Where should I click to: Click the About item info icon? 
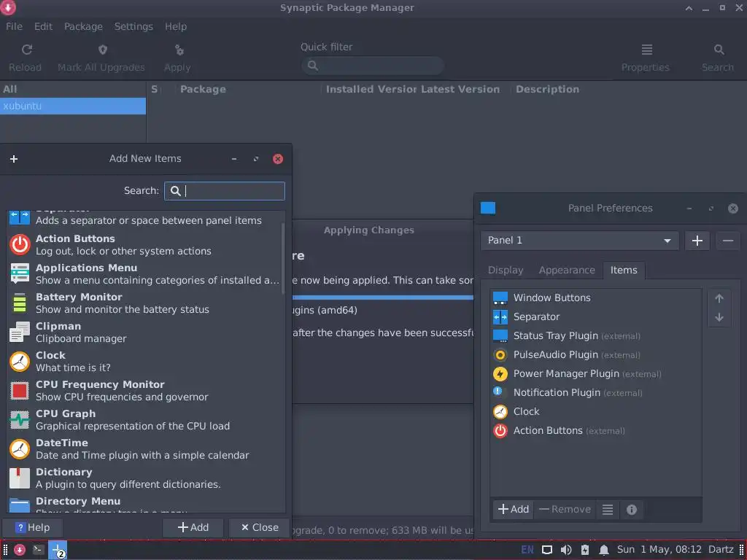click(x=632, y=510)
